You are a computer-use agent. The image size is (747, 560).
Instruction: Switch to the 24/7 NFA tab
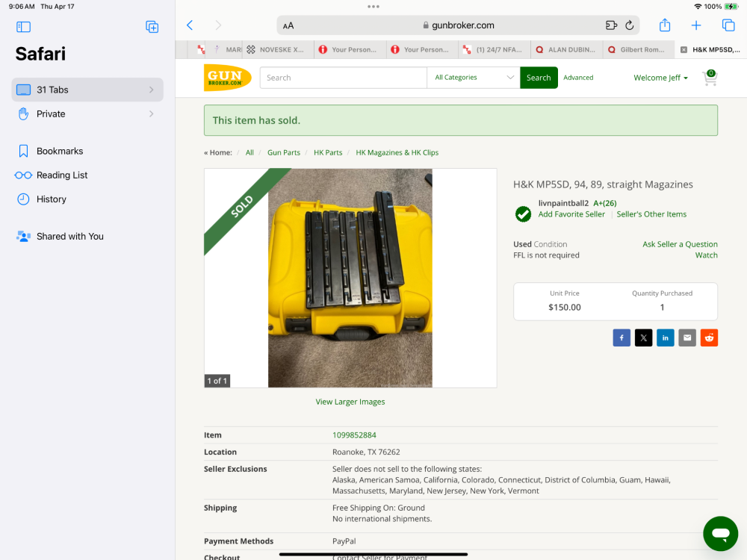[495, 49]
